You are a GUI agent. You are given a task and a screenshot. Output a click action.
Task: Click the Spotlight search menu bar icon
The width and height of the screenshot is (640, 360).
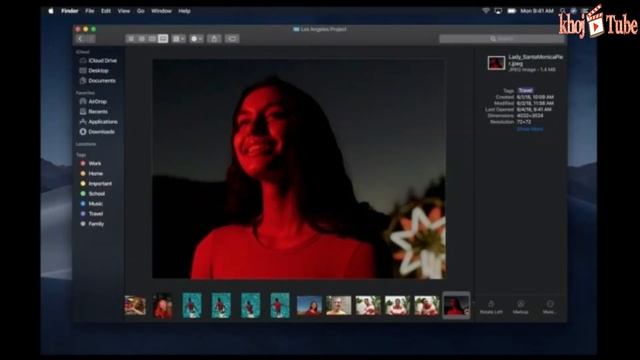pyautogui.click(x=562, y=11)
